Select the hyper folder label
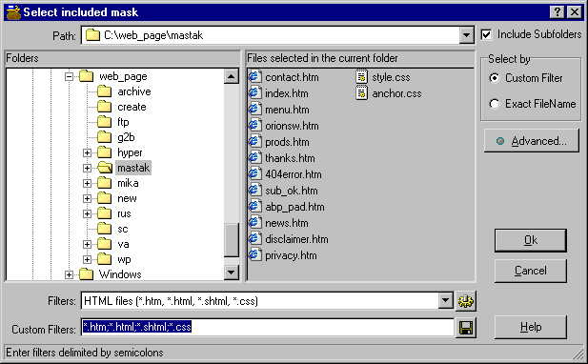The image size is (588, 364). pyautogui.click(x=130, y=152)
